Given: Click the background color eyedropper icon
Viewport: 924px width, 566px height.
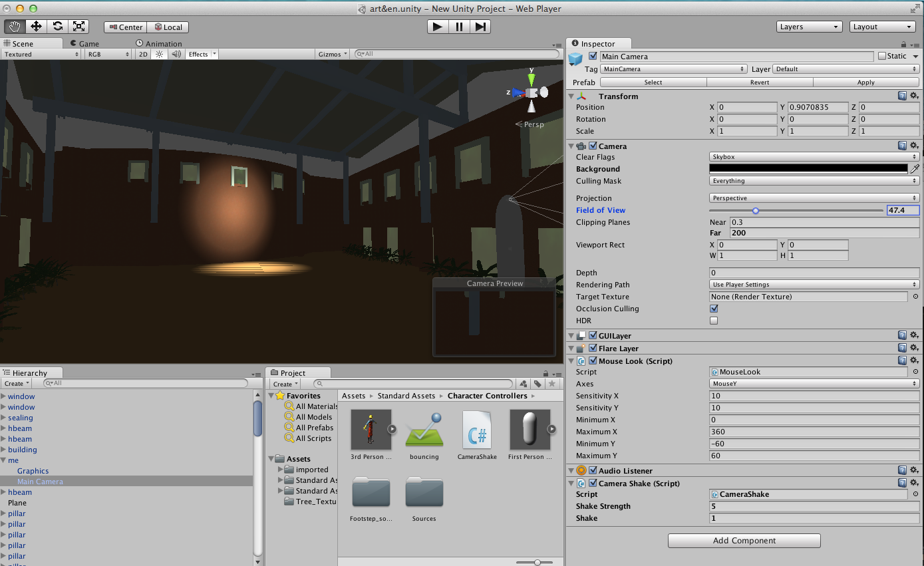Looking at the screenshot, I should pyautogui.click(x=915, y=169).
